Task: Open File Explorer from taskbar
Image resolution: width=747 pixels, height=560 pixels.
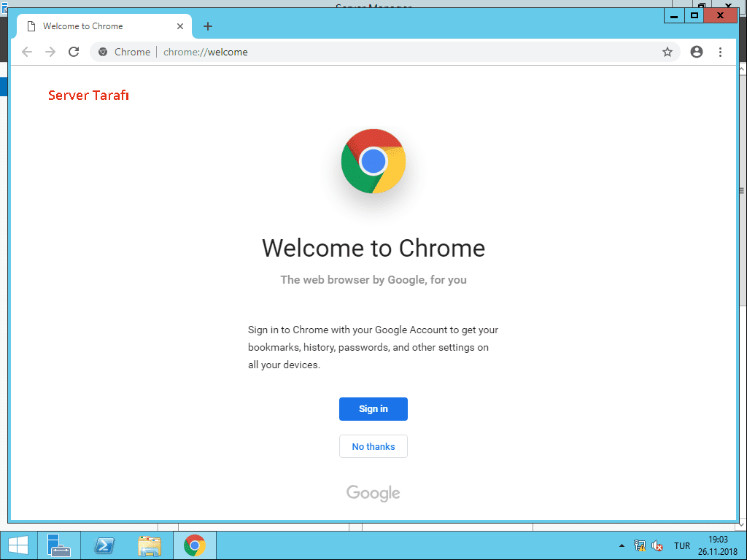Action: point(149,545)
